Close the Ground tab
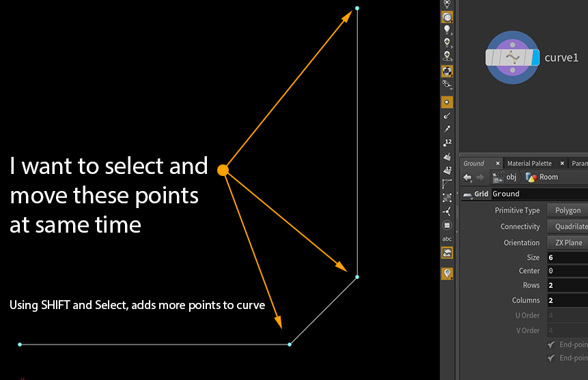The width and height of the screenshot is (588, 380). (498, 163)
